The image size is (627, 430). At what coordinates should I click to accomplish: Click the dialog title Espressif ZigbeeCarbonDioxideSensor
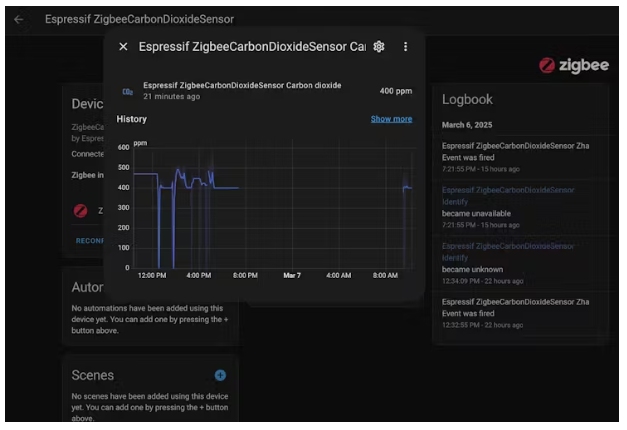click(x=251, y=47)
